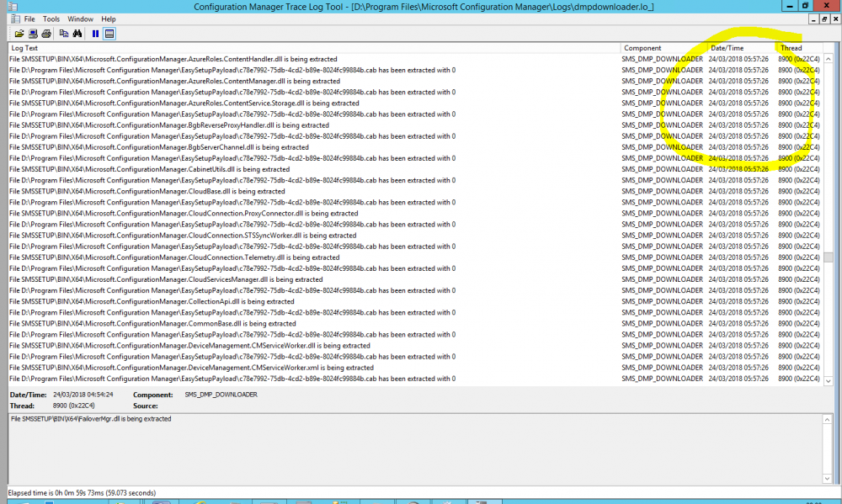This screenshot has width=842, height=504.
Task: Select the CollectionApi.dll log row
Action: pos(414,301)
